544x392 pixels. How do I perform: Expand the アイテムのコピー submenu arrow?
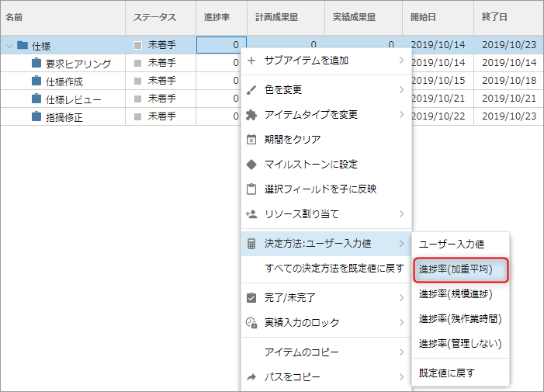(401, 352)
